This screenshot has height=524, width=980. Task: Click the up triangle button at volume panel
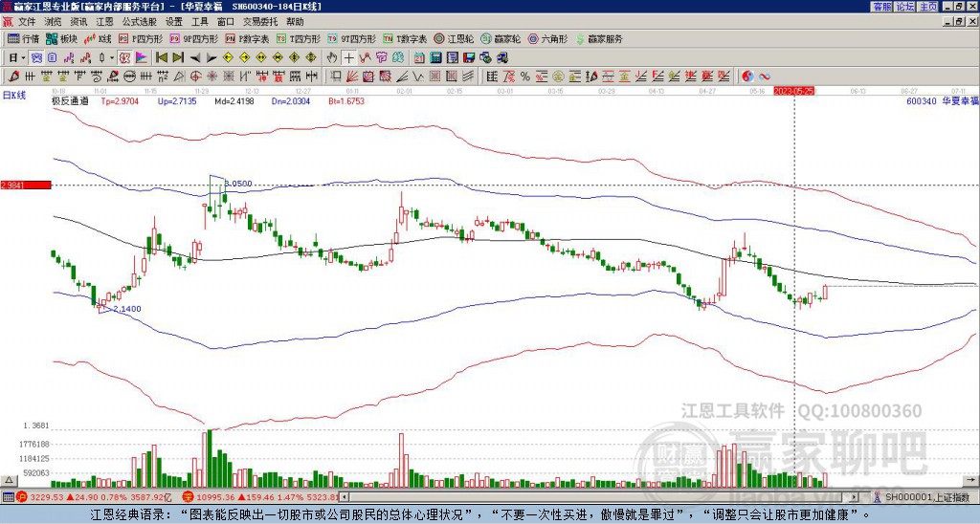click(9, 480)
